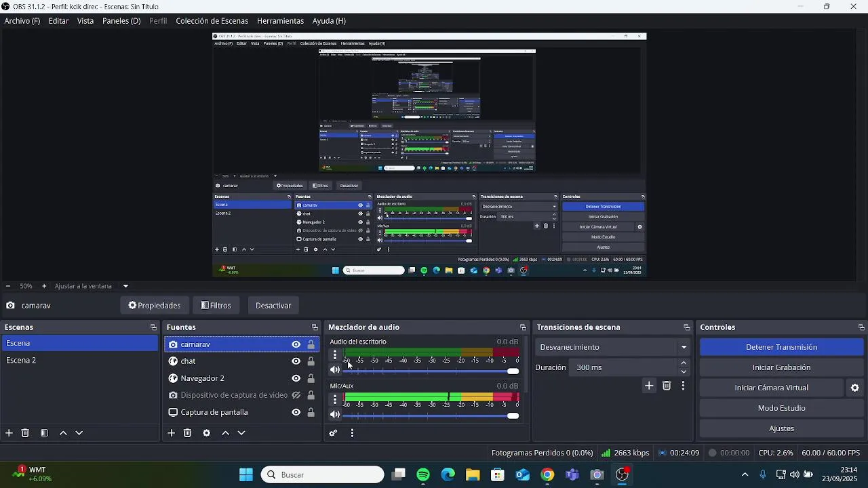Click Desactivar button in source toolbar

(273, 306)
